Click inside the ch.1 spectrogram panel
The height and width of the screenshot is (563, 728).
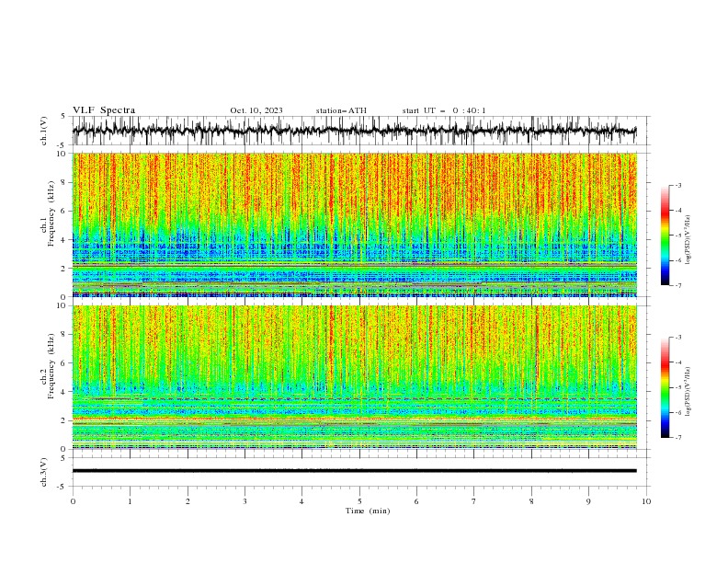(355, 224)
